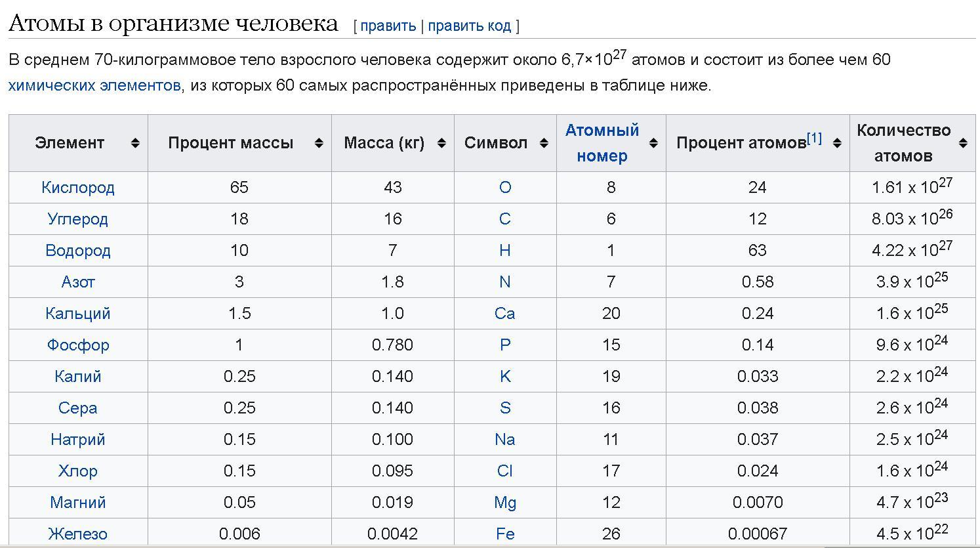980x548 pixels.
Task: Select the Na symbol link
Action: pos(505,440)
